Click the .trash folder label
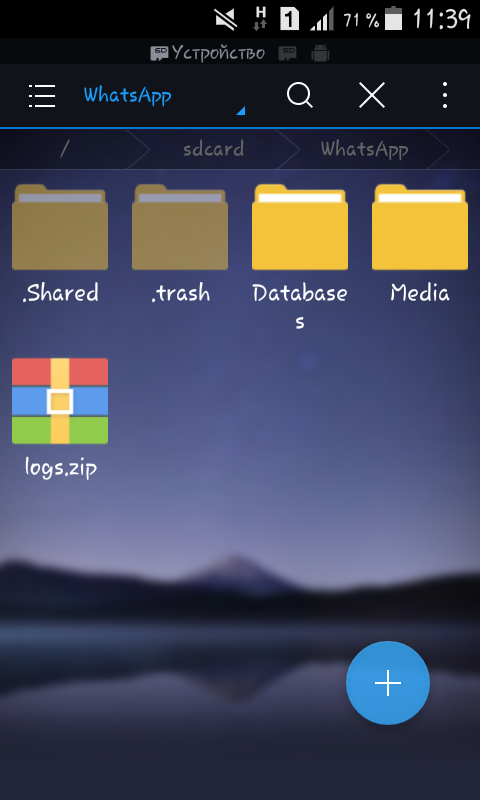480x800 pixels. pyautogui.click(x=180, y=293)
